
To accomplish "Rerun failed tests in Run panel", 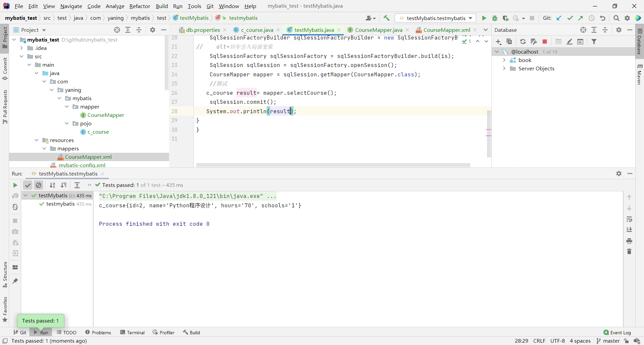I will pos(15,196).
